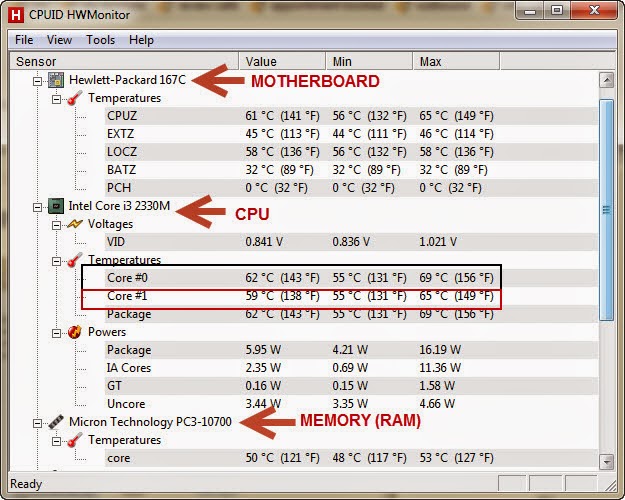The image size is (625, 500).
Task: Click the Uncore max value 4.66 W
Action: tap(437, 404)
